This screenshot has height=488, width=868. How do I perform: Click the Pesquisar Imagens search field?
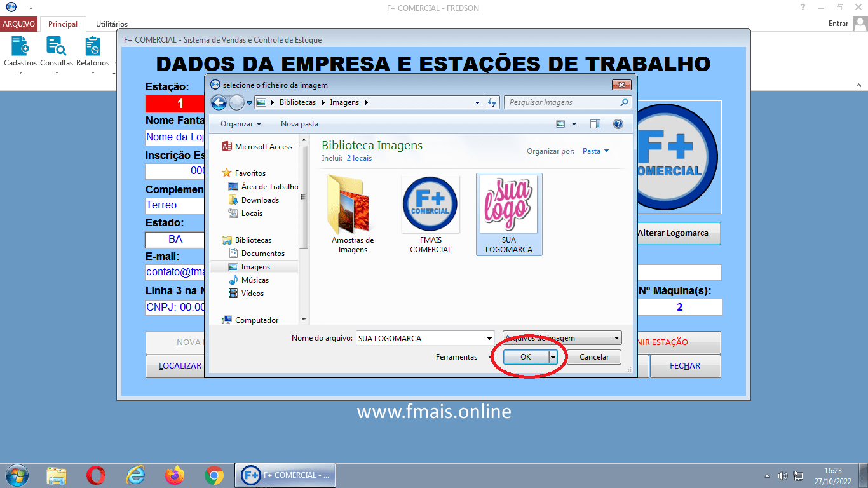567,102
